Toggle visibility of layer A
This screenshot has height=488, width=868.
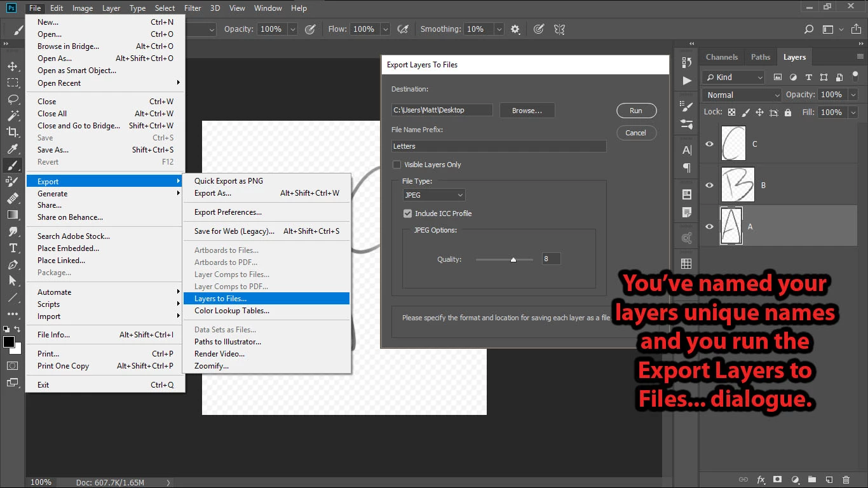pos(709,227)
